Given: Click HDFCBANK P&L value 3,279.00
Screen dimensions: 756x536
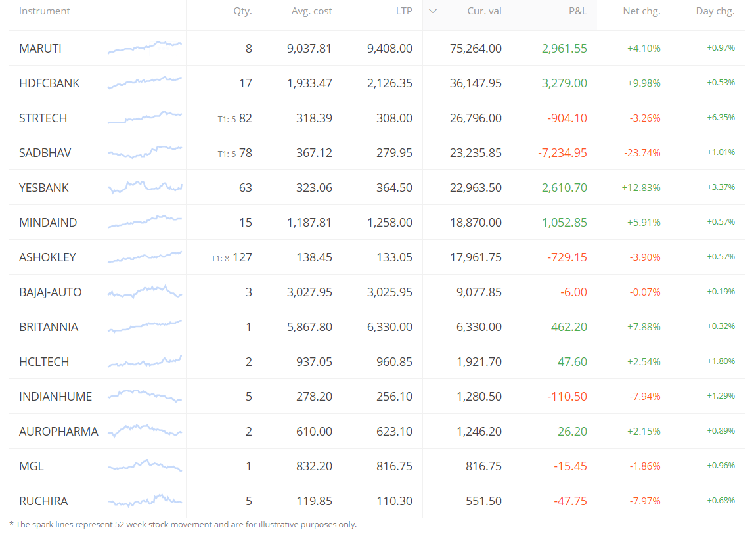Looking at the screenshot, I should coord(564,83).
